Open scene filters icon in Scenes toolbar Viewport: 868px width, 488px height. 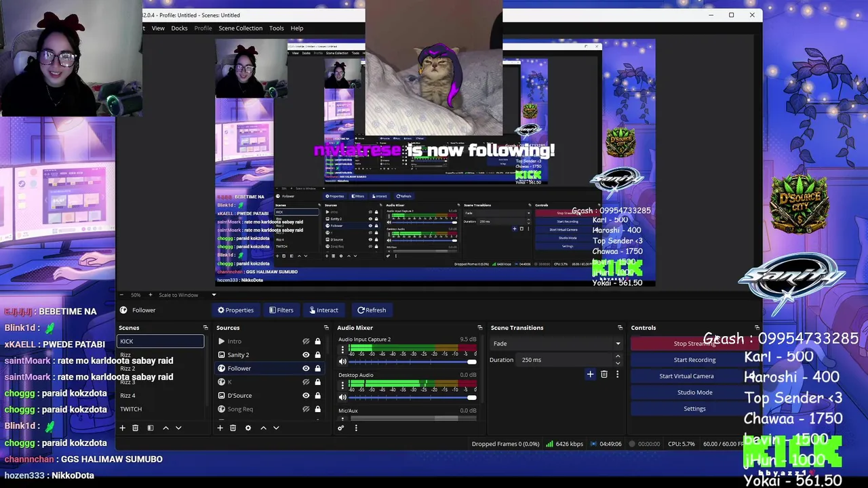[150, 428]
